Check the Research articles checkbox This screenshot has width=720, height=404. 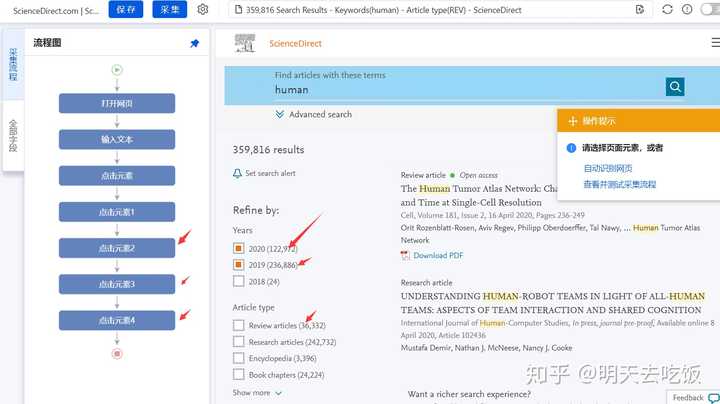pyautogui.click(x=238, y=342)
